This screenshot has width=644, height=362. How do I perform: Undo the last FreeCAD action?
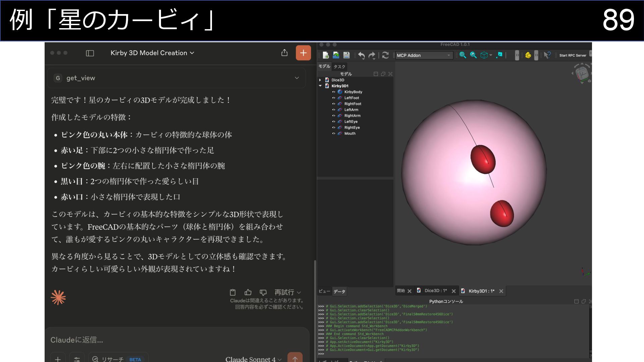(x=361, y=55)
